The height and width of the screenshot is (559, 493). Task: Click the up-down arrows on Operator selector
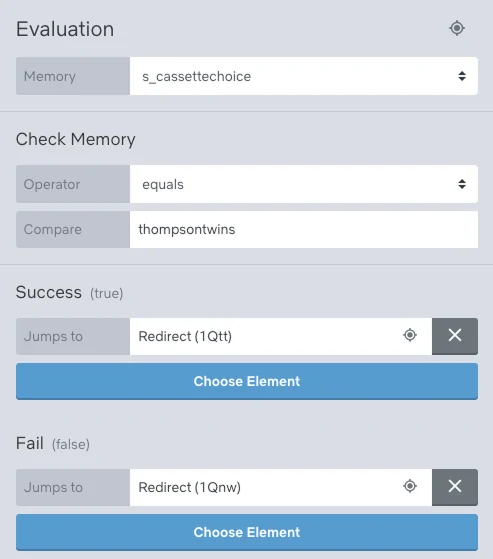tap(462, 184)
